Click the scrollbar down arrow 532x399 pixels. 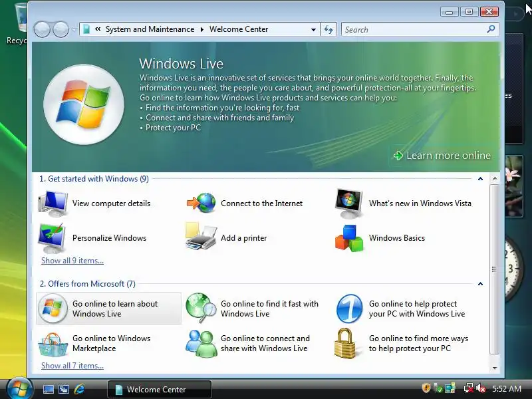[x=495, y=368]
